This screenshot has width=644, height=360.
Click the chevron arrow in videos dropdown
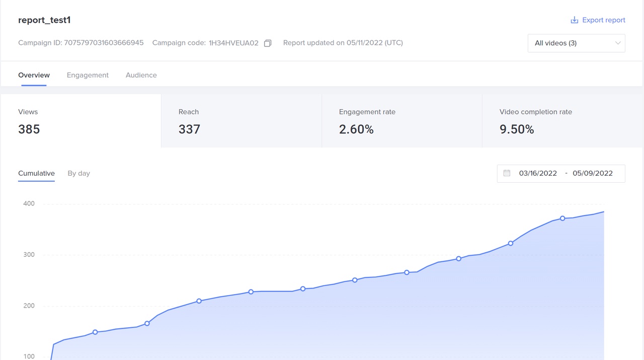coord(618,43)
